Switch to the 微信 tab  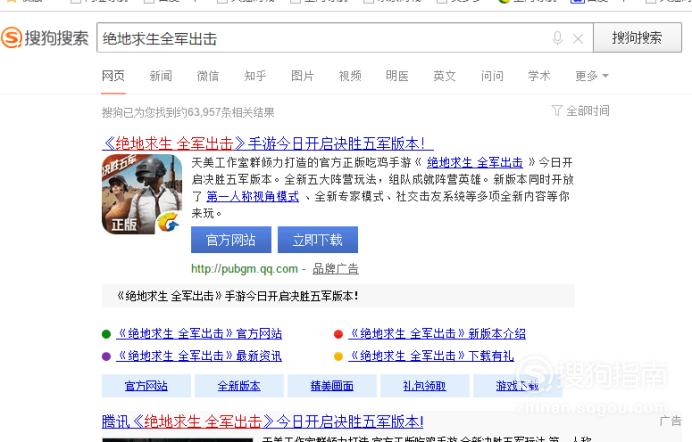[x=207, y=76]
